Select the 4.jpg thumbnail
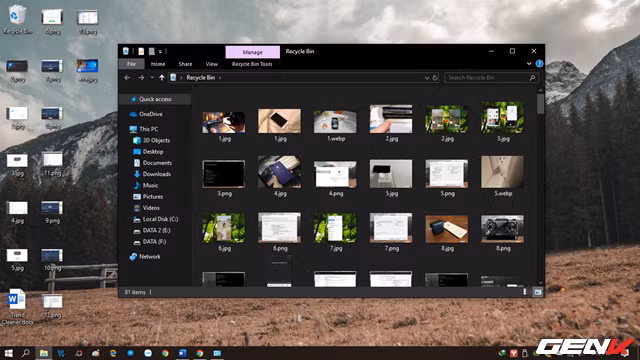The height and width of the screenshot is (360, 640). pyautogui.click(x=280, y=176)
